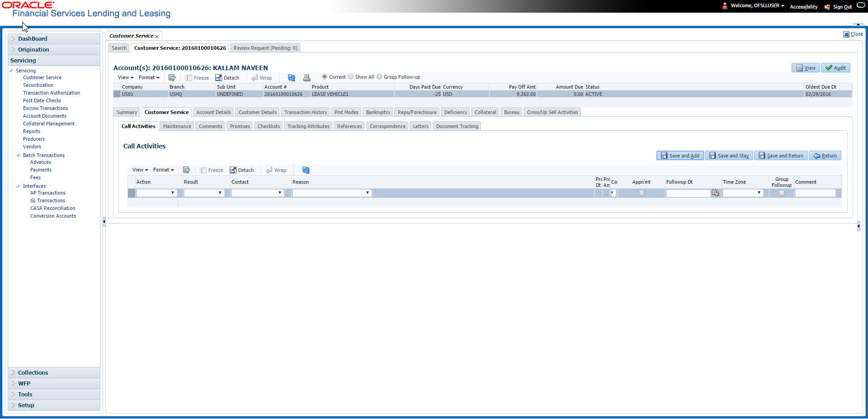Switch to the Promises sub-tab
This screenshot has height=419, width=868.
tap(240, 126)
